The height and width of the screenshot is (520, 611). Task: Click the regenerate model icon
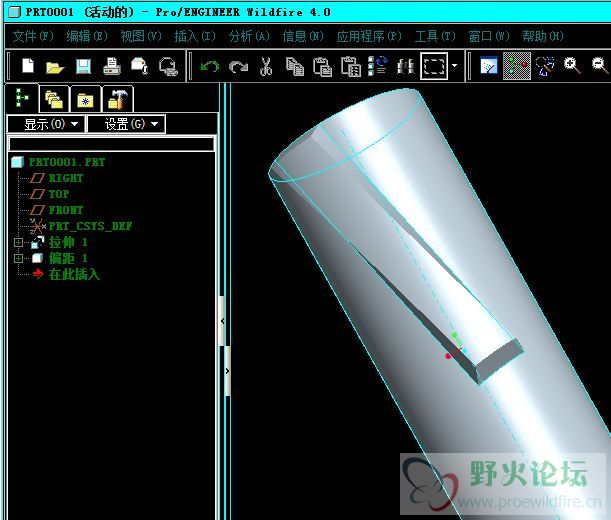coord(378,66)
